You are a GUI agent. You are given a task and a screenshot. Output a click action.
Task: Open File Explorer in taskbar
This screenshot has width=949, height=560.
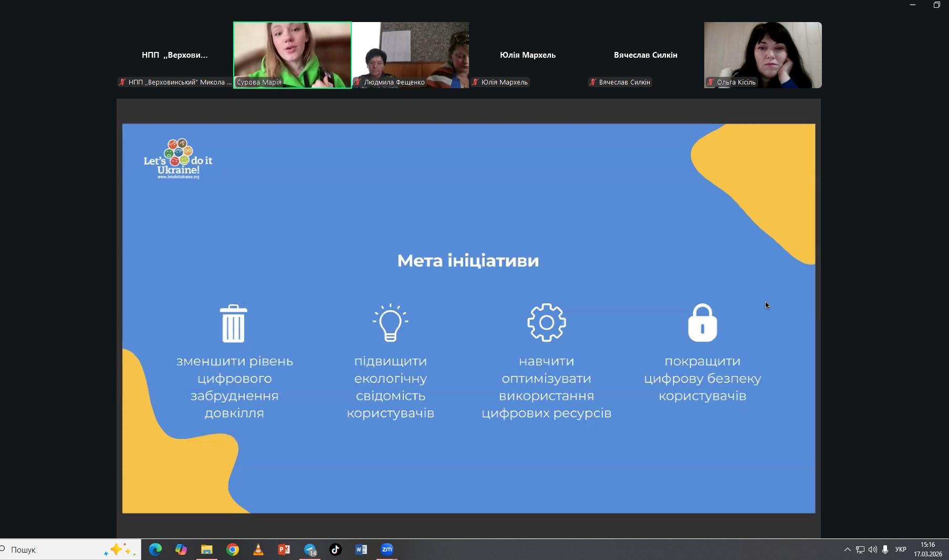tap(207, 550)
